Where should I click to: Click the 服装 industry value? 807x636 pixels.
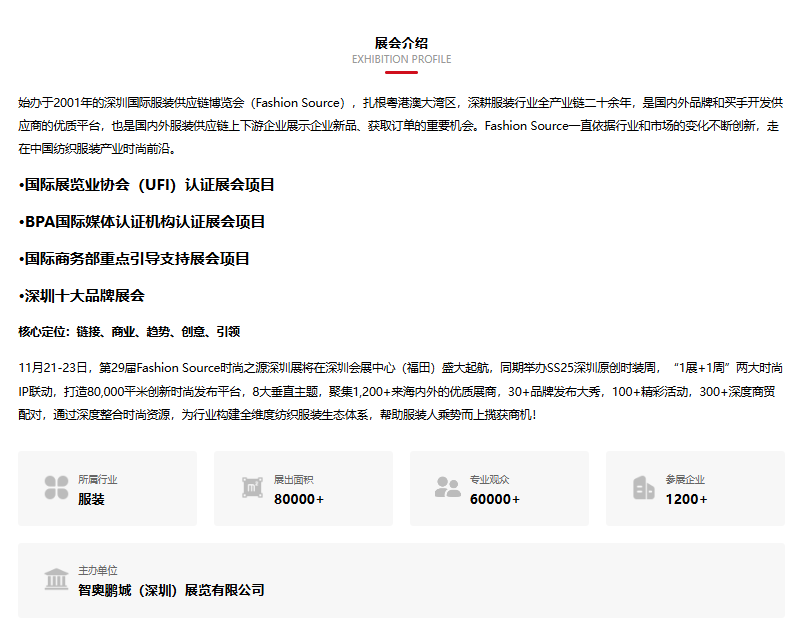[x=91, y=499]
